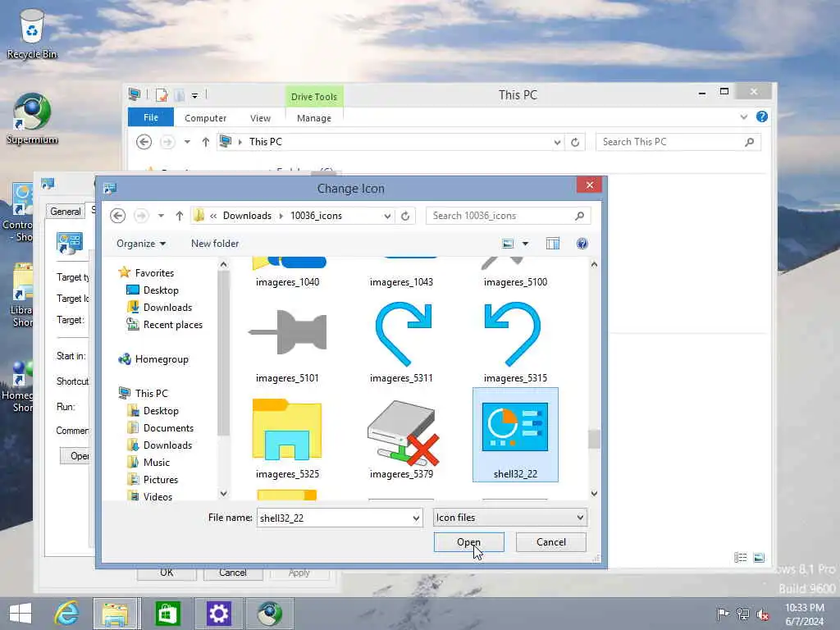840x630 pixels.
Task: Close the Change Icon dialog
Action: coord(590,185)
